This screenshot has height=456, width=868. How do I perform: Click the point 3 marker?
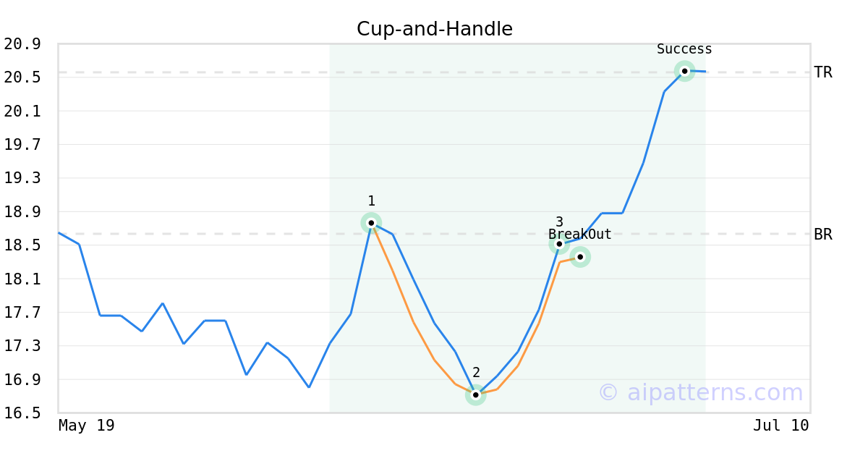(559, 244)
